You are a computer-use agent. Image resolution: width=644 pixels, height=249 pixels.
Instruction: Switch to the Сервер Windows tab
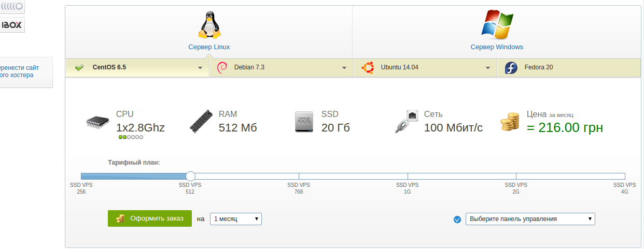(x=497, y=47)
